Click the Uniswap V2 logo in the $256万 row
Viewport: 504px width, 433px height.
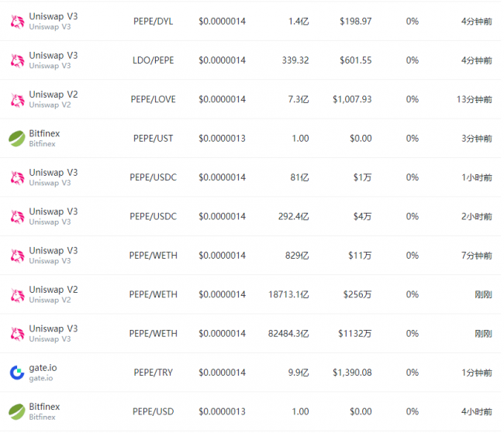17,295
